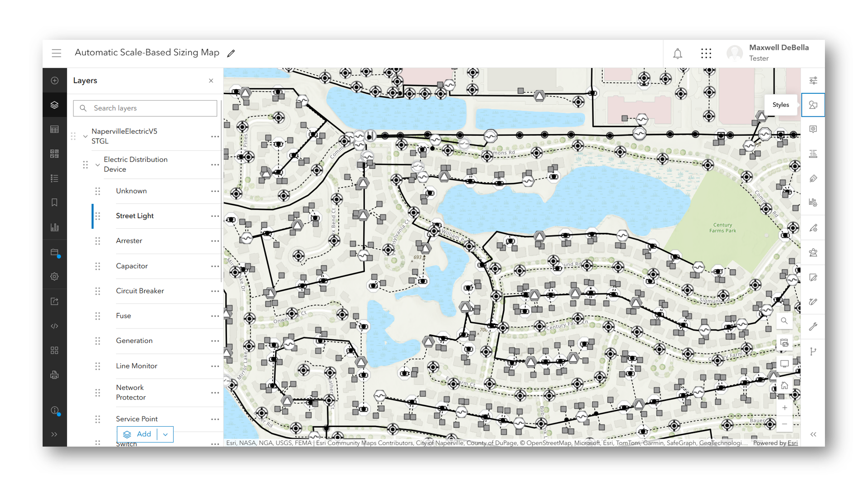This screenshot has width=868, height=486.
Task: Open the Bookmarks icon in the sidebar
Action: click(54, 202)
